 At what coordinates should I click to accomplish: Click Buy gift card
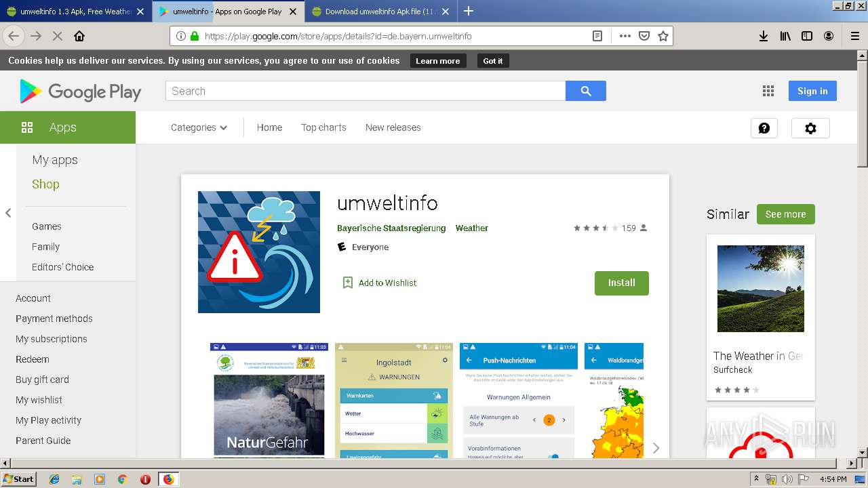click(x=42, y=380)
